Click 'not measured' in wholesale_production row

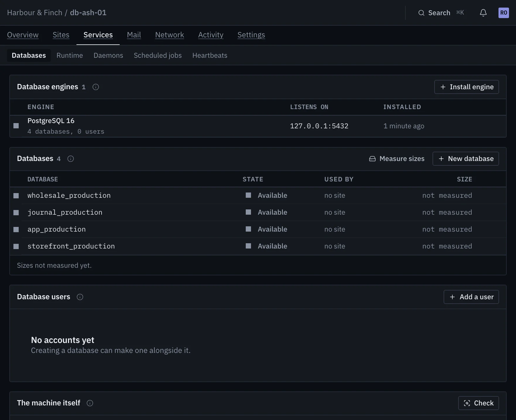(x=447, y=195)
